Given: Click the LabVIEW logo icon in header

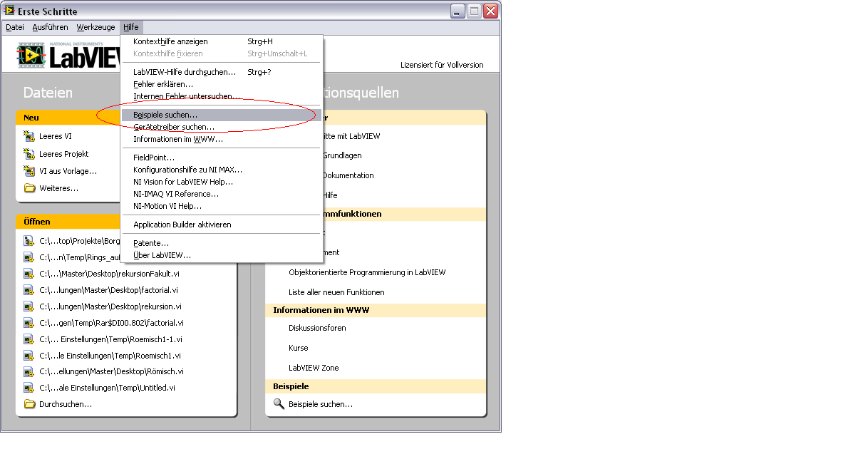Looking at the screenshot, I should click(x=31, y=55).
